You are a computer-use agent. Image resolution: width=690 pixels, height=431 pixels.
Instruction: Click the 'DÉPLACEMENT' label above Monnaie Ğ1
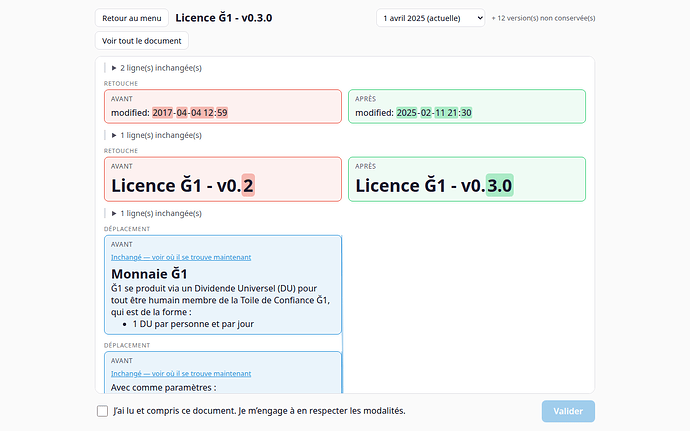[x=127, y=229]
